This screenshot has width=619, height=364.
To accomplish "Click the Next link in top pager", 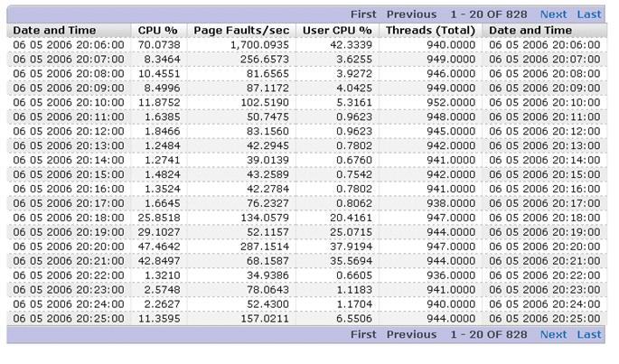I will [553, 14].
